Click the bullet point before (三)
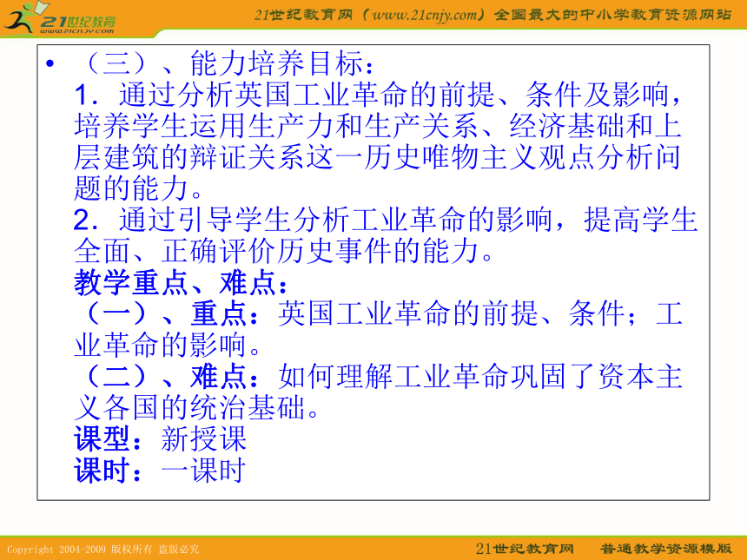The height and width of the screenshot is (560, 747). (x=50, y=63)
